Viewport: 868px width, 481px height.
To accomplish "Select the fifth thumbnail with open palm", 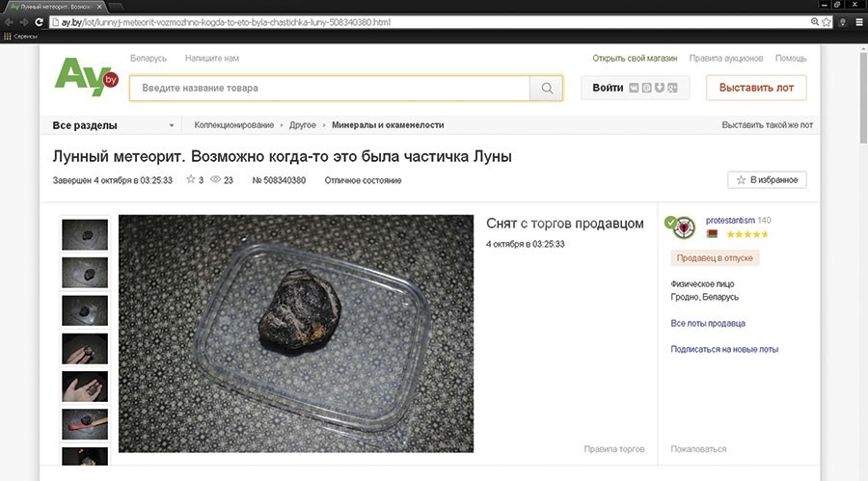I will click(x=85, y=386).
